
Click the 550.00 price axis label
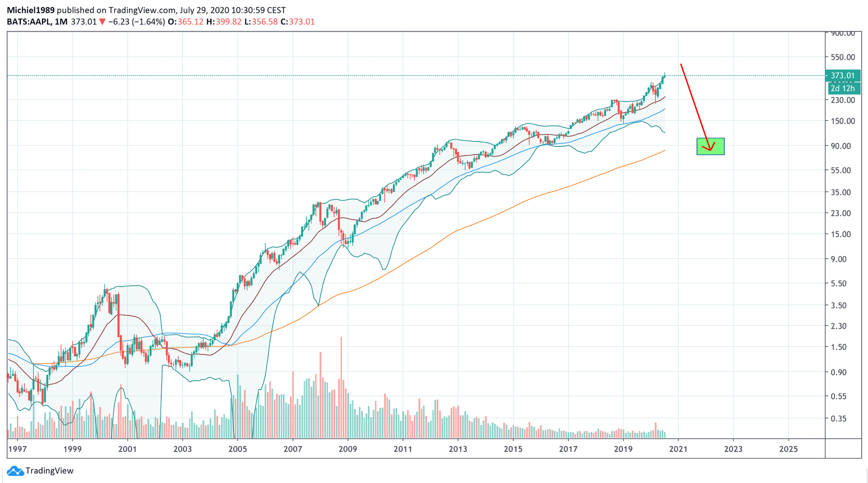pos(843,57)
